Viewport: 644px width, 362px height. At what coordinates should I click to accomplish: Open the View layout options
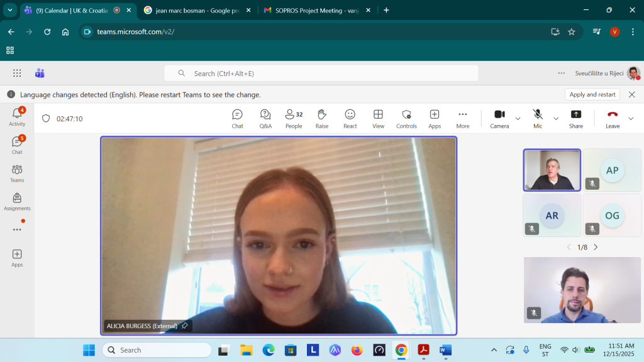coord(378,118)
